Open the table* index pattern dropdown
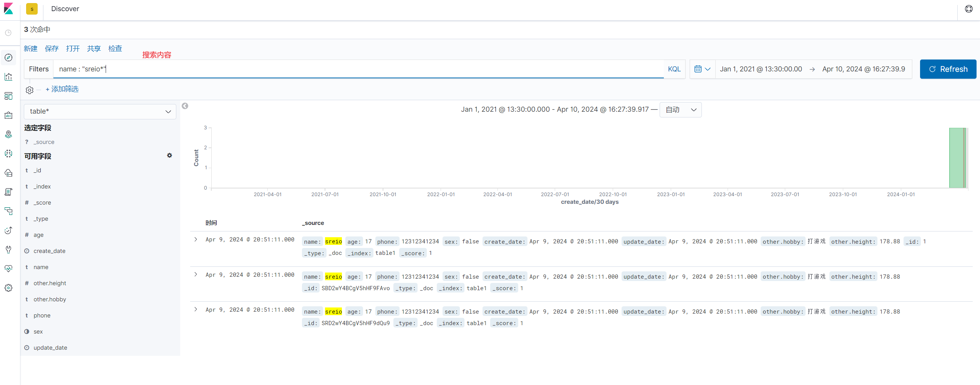 (100, 111)
